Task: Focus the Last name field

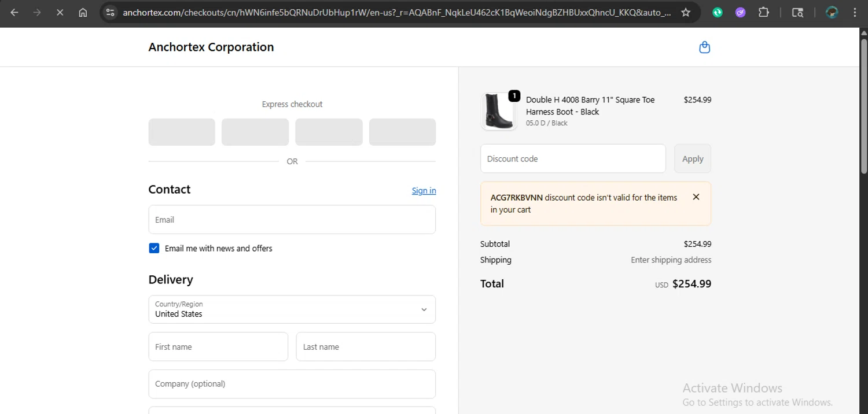Action: tap(366, 347)
